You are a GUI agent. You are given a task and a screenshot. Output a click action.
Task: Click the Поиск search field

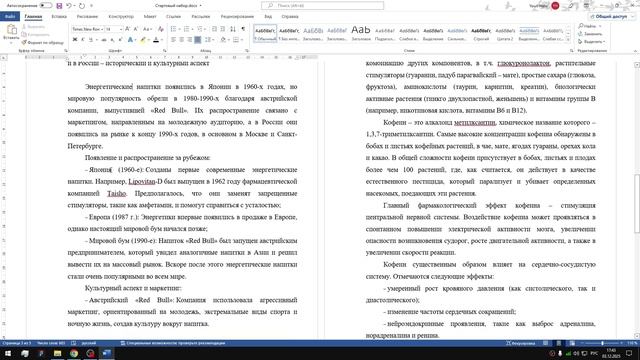coord(322,6)
